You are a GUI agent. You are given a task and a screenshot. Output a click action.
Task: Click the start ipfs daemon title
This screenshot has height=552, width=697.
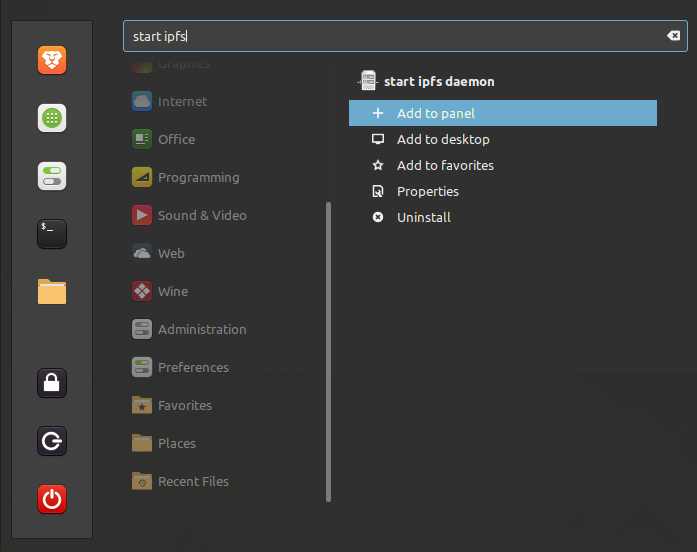439,81
